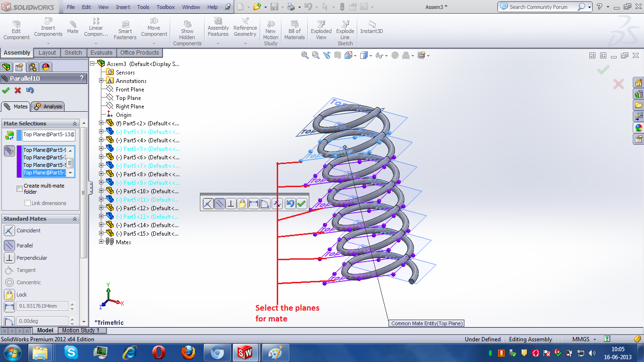Open the Toolbox menu
Viewport: 644px width, 362px height.
(x=165, y=7)
